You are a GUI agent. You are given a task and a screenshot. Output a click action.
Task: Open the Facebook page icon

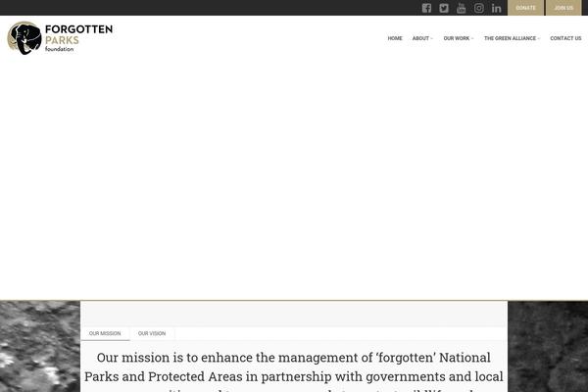coord(426,8)
